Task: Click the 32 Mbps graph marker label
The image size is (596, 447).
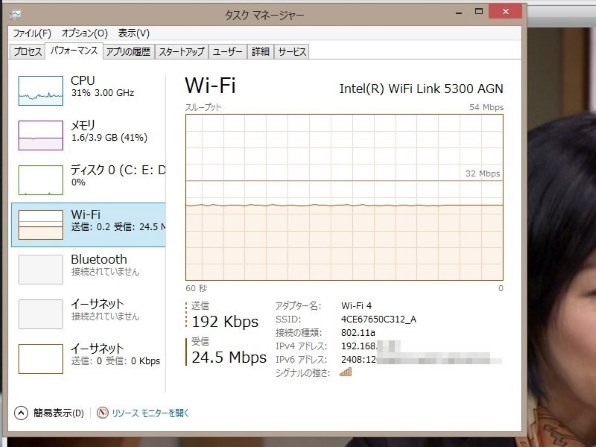Action: [483, 174]
